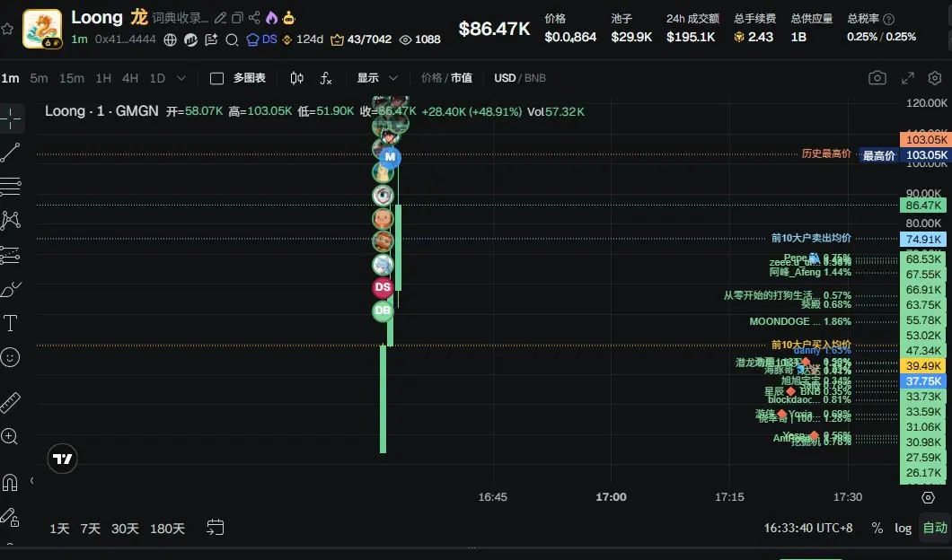This screenshot has height=560, width=952.
Task: Tick the 多图表 multi-chart checkbox
Action: [x=216, y=78]
